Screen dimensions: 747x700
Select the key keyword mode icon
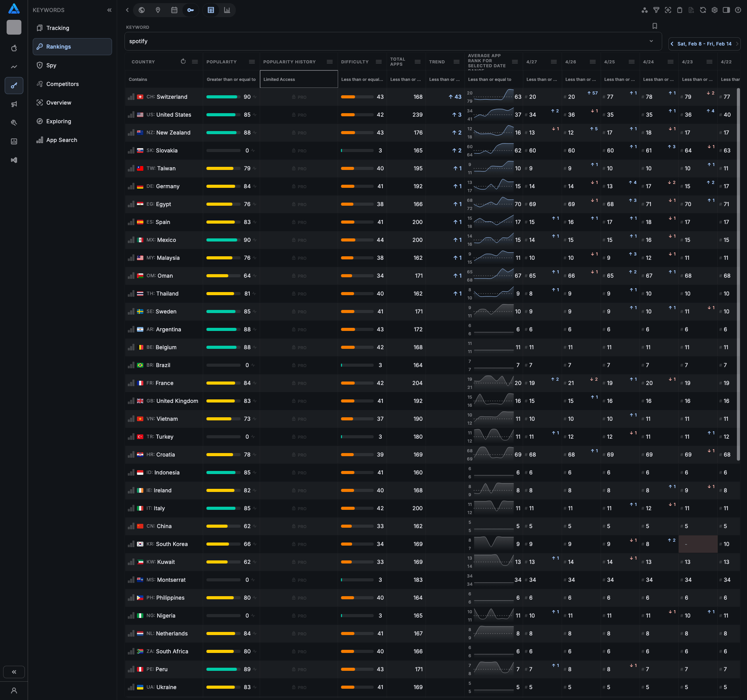190,10
